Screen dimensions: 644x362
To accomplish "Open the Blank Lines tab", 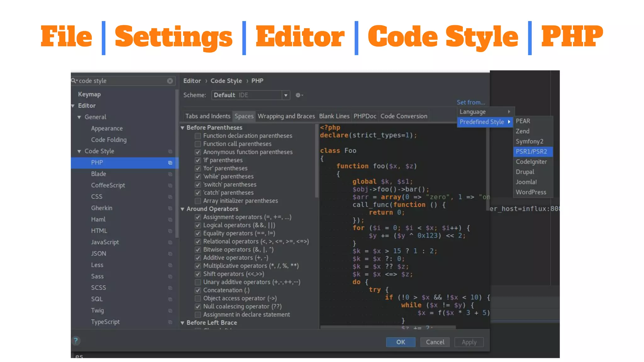I will coord(334,116).
